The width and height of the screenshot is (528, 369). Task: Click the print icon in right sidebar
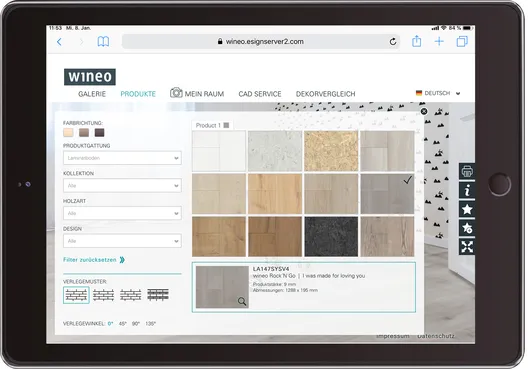[467, 172]
